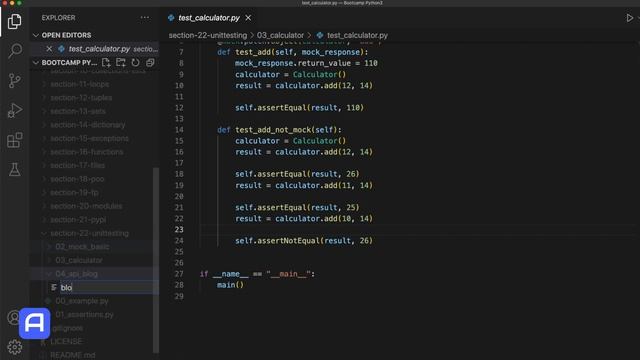Expand the section-16-functions folder

pos(87,152)
